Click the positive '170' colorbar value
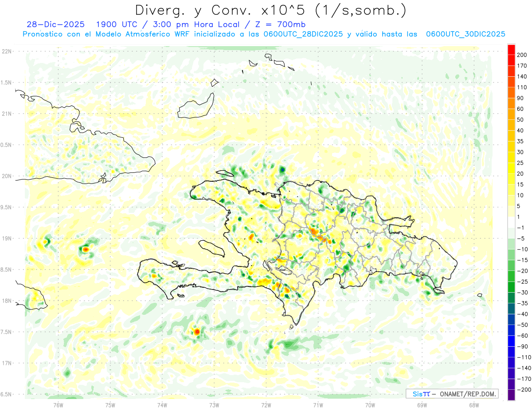 [x=522, y=66]
